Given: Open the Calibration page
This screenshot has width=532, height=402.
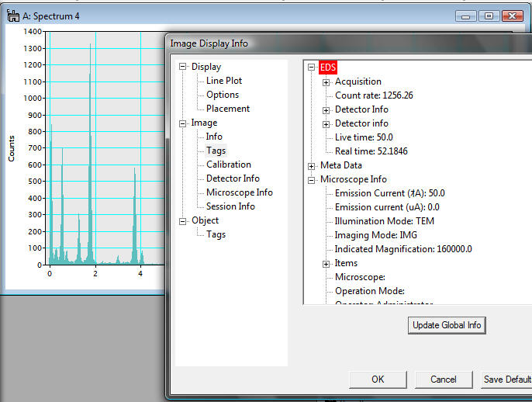Looking at the screenshot, I should pyautogui.click(x=229, y=165).
